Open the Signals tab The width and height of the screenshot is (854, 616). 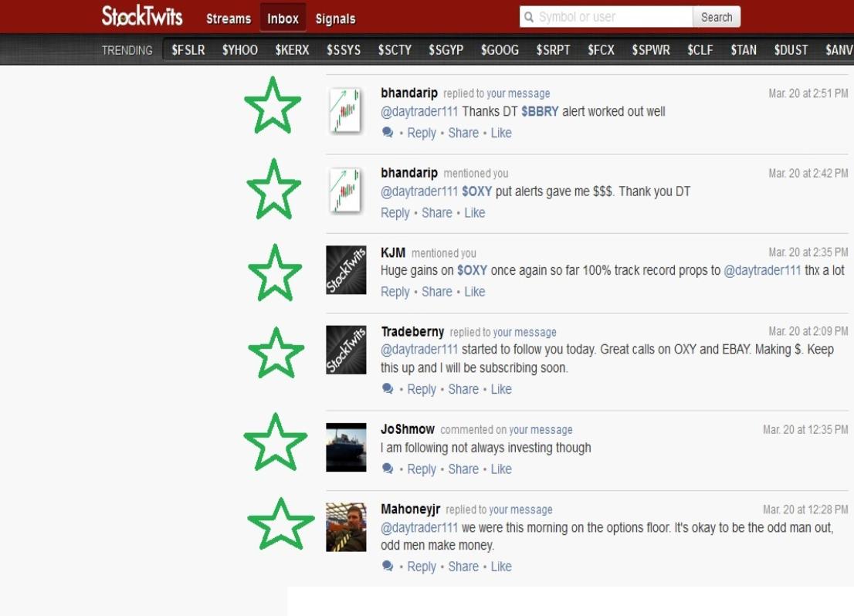pyautogui.click(x=335, y=19)
